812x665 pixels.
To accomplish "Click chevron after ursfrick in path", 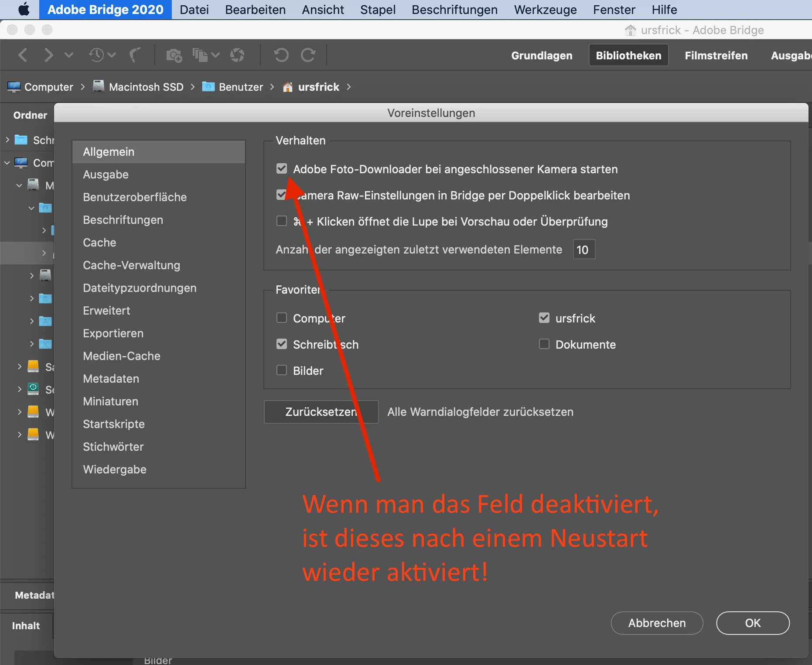I will click(348, 87).
